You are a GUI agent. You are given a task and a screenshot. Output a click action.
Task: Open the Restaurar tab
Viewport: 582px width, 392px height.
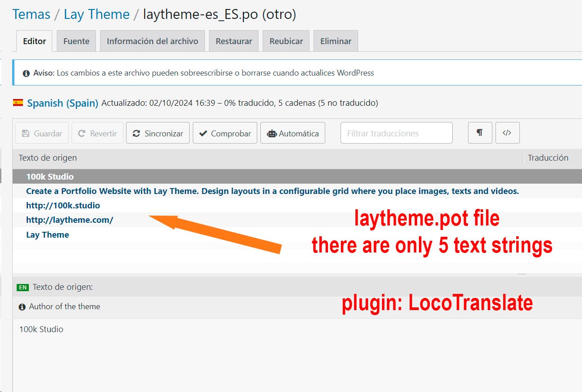[x=234, y=41]
